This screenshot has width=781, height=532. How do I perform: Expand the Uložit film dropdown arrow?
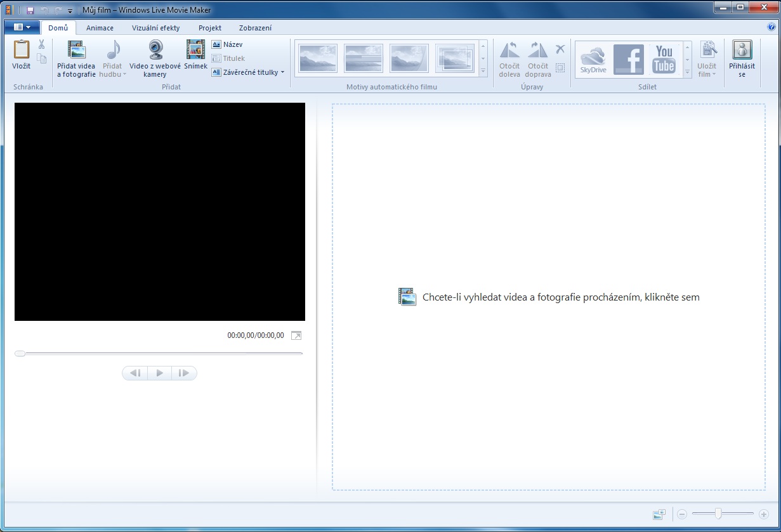(714, 74)
